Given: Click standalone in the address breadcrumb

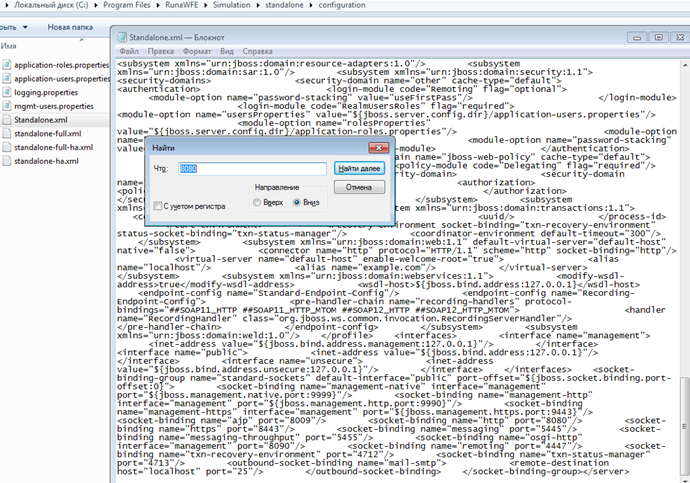Looking at the screenshot, I should [284, 5].
